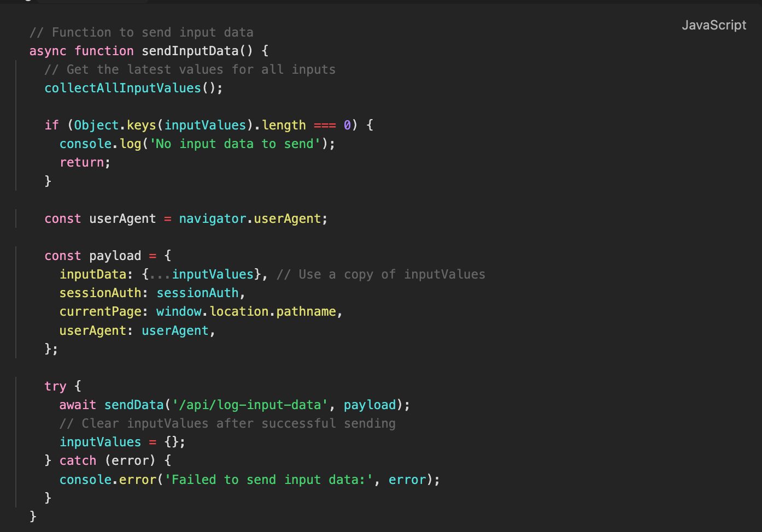Click the collectAllInputValues function call
762x532 pixels.
tap(122, 87)
